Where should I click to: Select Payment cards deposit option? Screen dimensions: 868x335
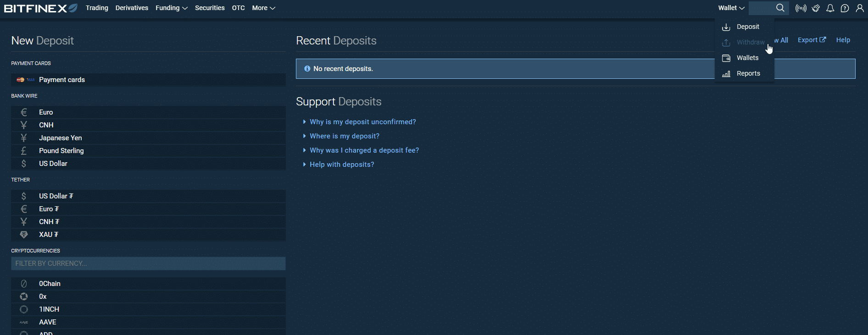click(x=62, y=80)
